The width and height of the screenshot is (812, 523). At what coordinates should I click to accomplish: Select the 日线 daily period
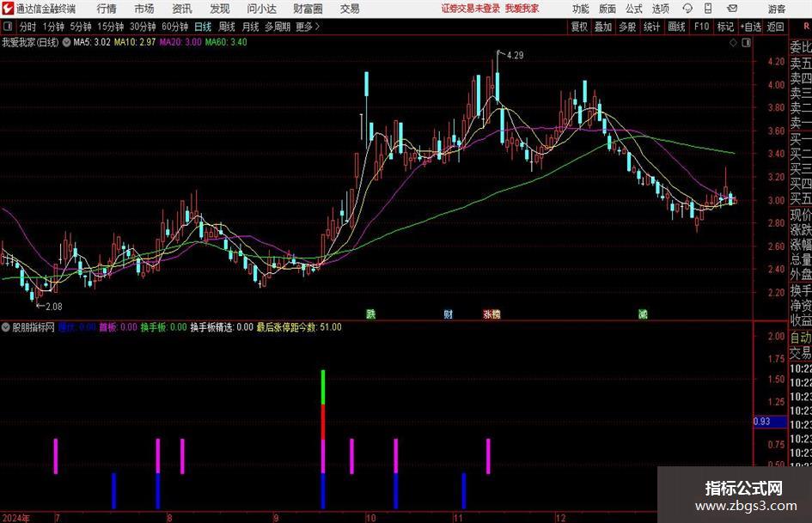click(x=203, y=27)
